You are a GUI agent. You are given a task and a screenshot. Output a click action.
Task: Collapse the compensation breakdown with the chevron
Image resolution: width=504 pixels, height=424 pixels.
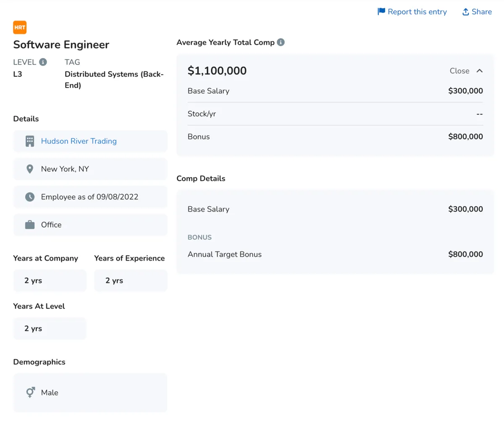point(480,71)
